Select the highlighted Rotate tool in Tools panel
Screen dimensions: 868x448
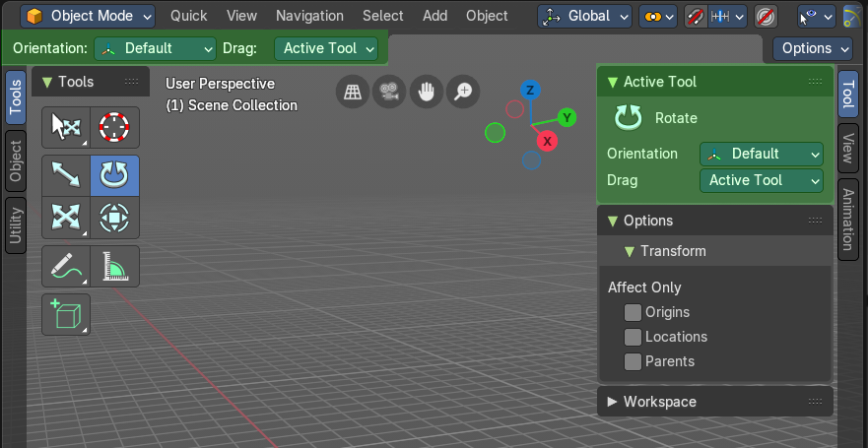(x=114, y=176)
